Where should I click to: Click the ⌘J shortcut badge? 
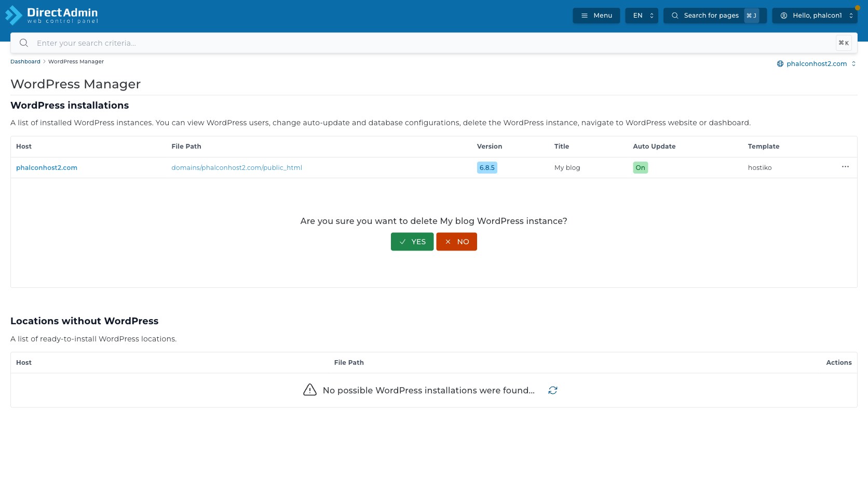coord(751,16)
